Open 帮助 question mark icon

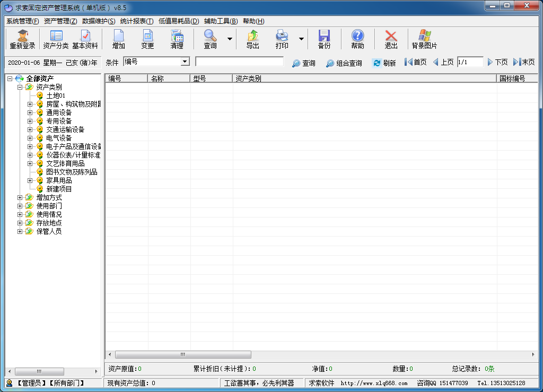coord(358,39)
